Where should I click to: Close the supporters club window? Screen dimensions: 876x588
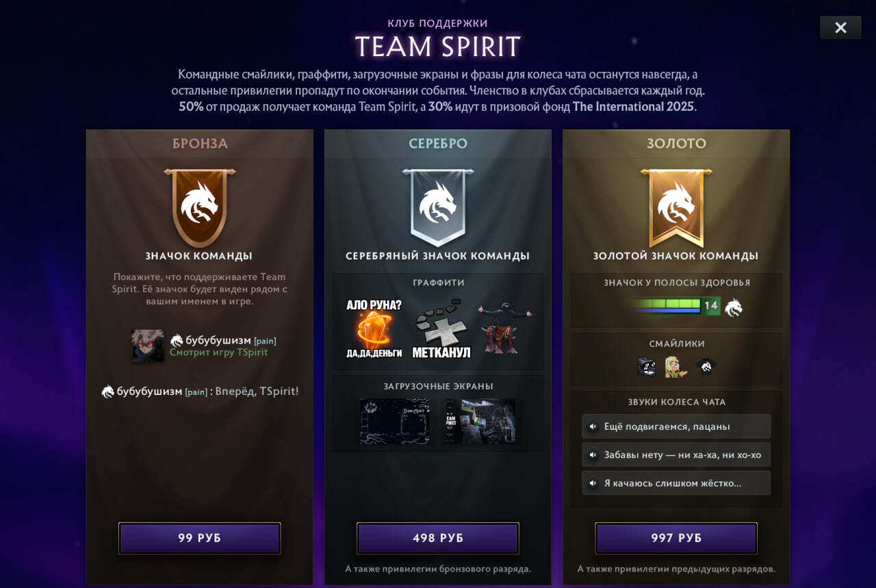840,27
